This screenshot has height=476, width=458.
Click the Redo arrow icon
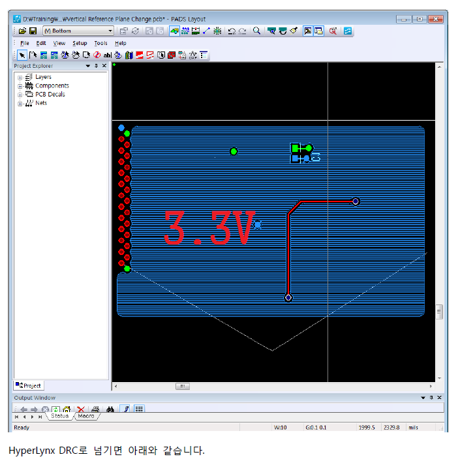pyautogui.click(x=242, y=31)
